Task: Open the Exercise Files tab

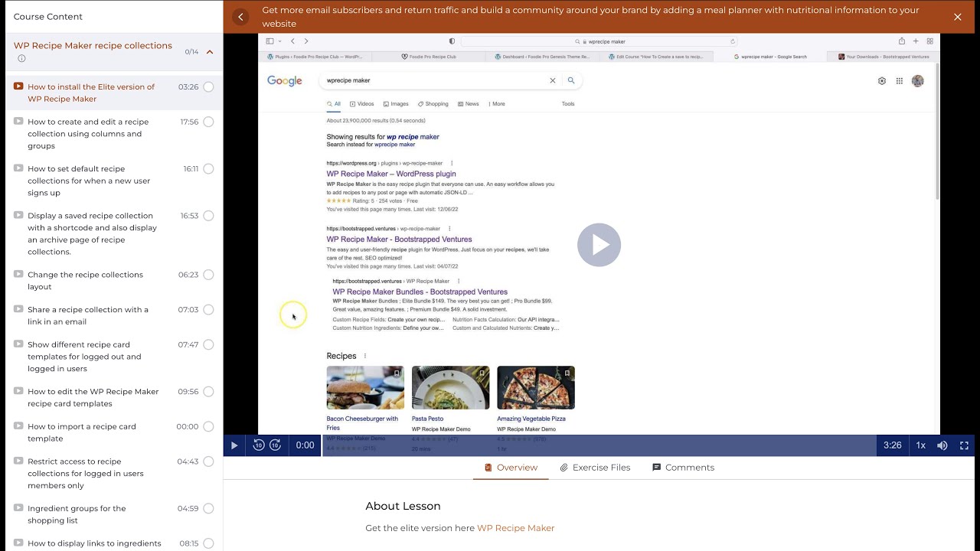Action: [x=595, y=468]
